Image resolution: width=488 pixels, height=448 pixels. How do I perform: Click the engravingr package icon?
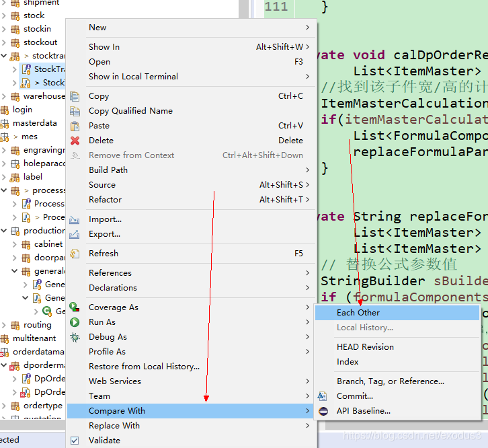click(15, 150)
